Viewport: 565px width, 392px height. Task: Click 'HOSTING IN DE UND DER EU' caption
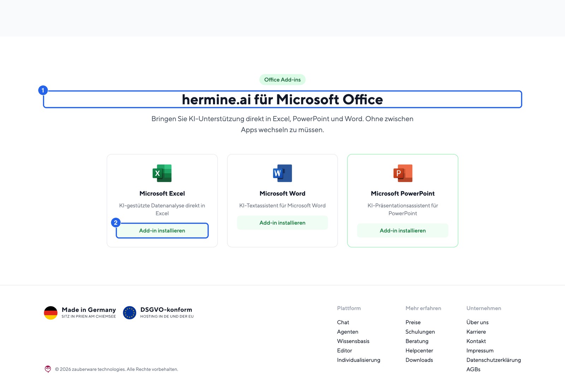[167, 316]
